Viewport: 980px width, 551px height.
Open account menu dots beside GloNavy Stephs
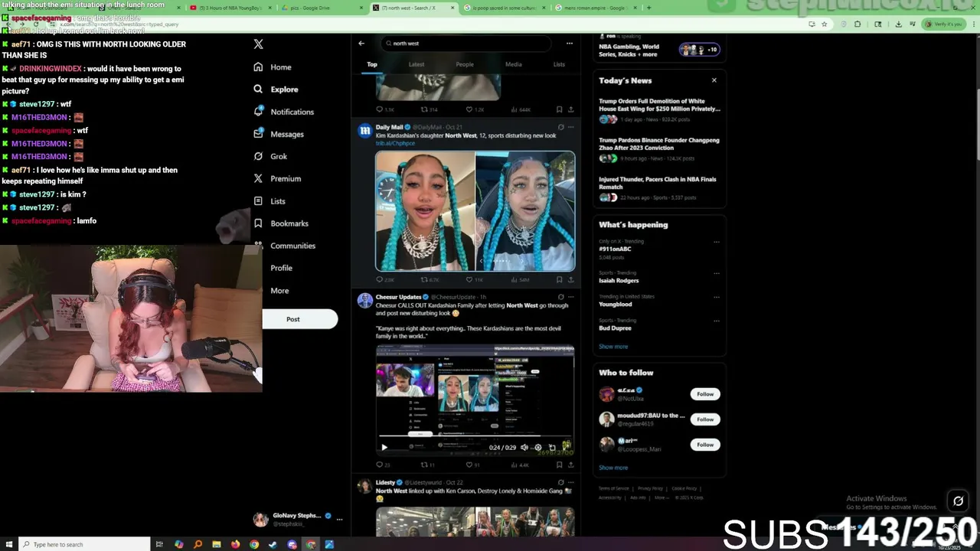pyautogui.click(x=339, y=520)
